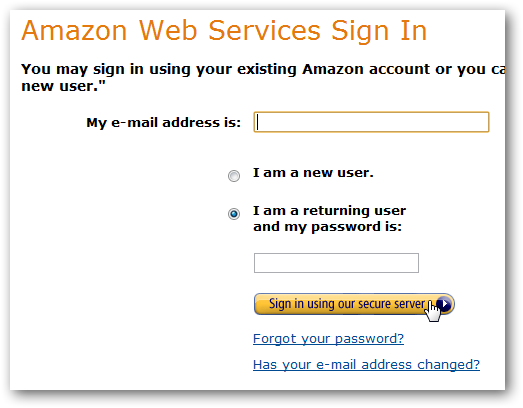This screenshot has height=408, width=523.
Task: Click the 'I am a returning user' label text
Action: (329, 211)
